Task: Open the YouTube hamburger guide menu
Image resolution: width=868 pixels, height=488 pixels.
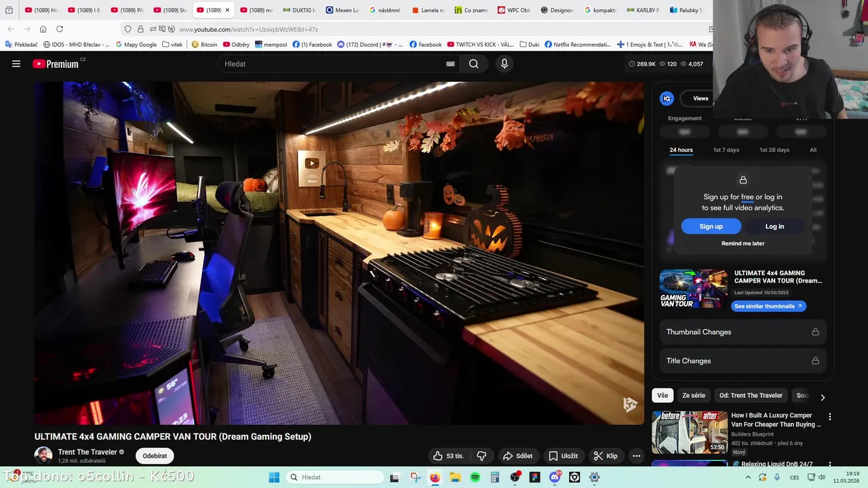Action: pos(16,64)
